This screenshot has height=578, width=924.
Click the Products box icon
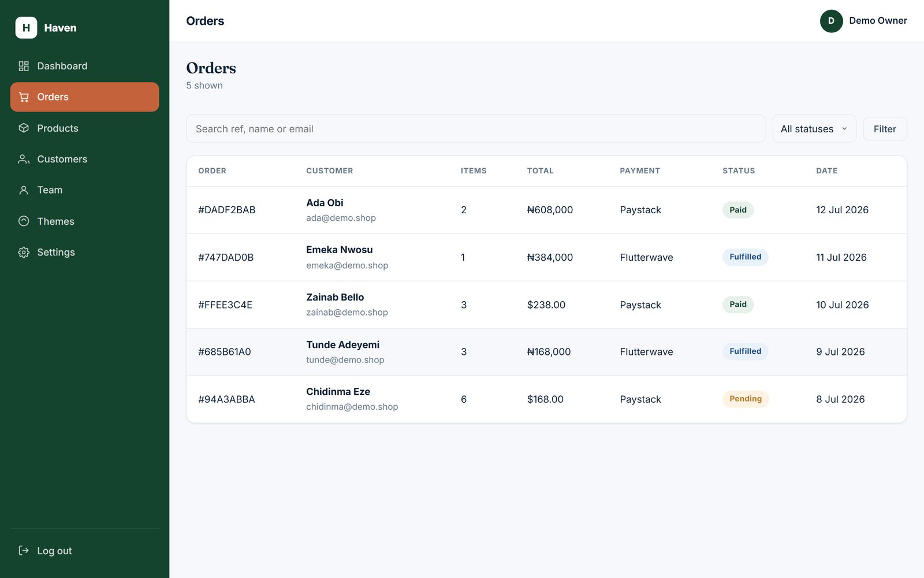pyautogui.click(x=24, y=128)
